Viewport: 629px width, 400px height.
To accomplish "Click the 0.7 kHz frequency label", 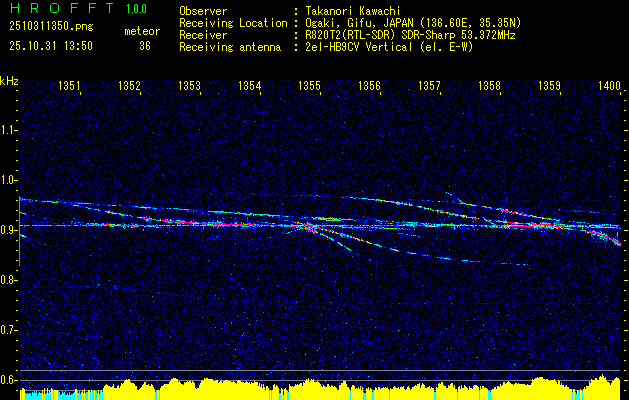I will pos(8,330).
